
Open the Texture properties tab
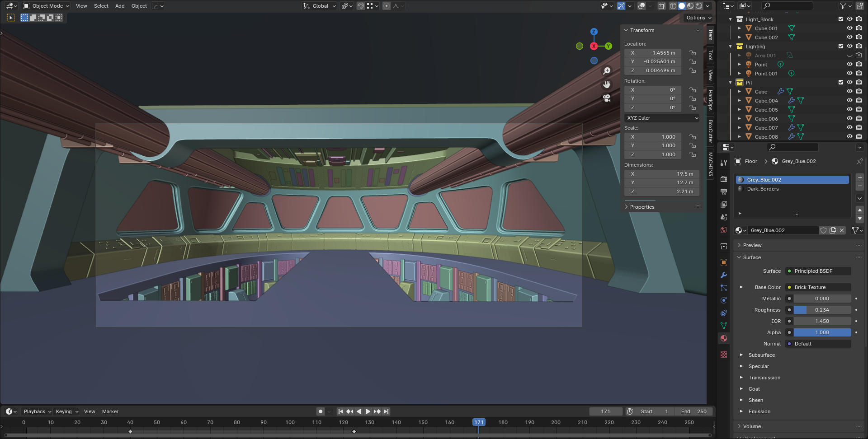tap(724, 355)
